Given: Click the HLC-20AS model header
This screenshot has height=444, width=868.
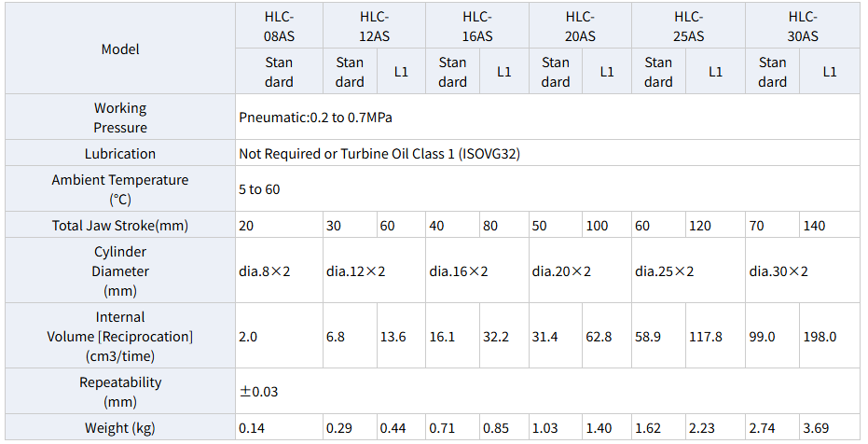Looking at the screenshot, I should tap(580, 26).
